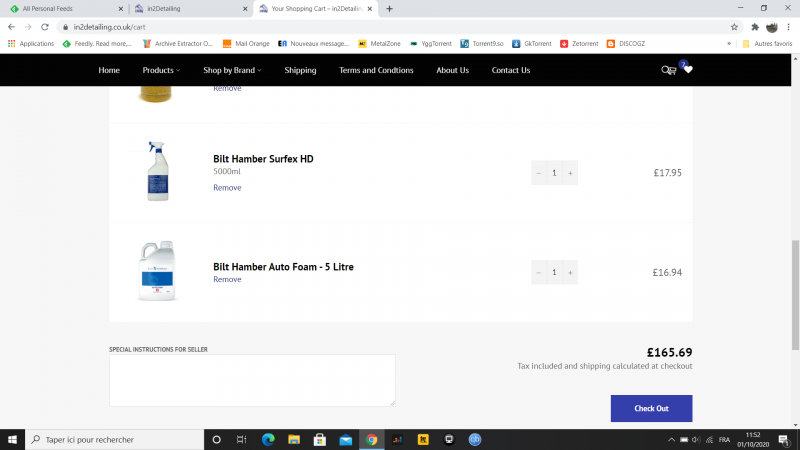This screenshot has height=450, width=800.
Task: Expand the Products dropdown menu
Action: pyautogui.click(x=161, y=70)
